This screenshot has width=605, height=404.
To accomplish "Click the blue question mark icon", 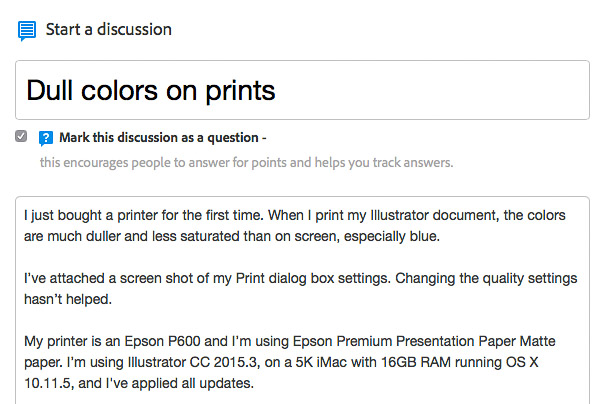I will (x=46, y=138).
